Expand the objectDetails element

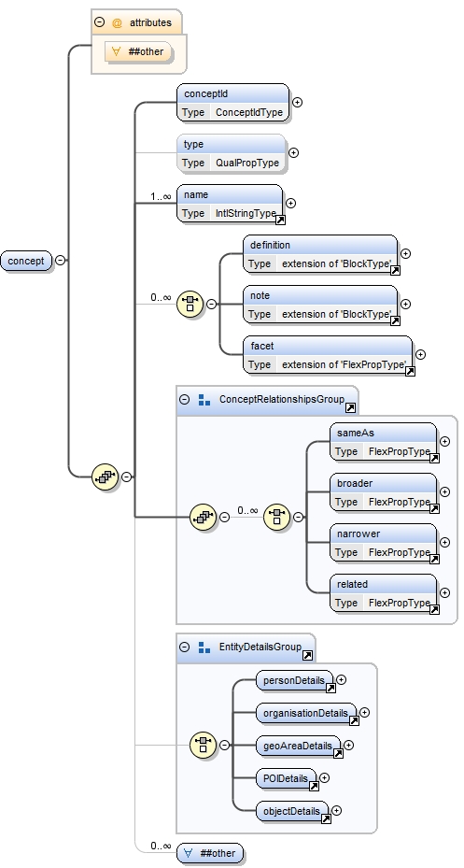[x=336, y=810]
